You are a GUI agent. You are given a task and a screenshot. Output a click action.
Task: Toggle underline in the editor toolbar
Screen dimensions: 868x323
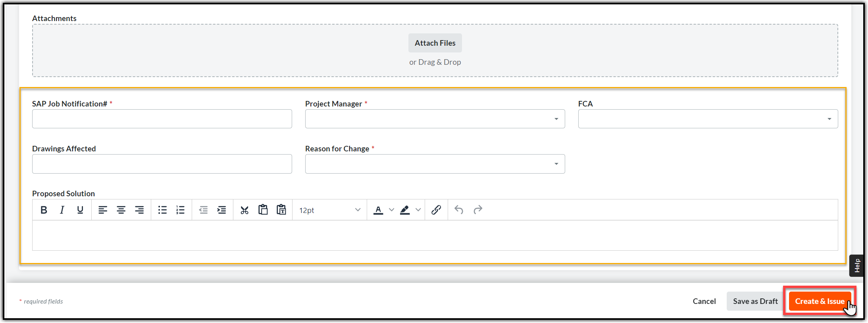[x=80, y=210]
